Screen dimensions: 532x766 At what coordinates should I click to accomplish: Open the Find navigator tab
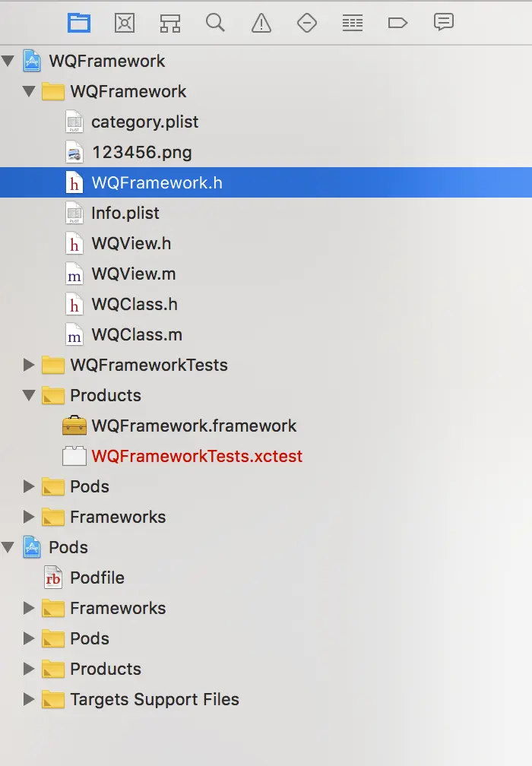coord(215,23)
